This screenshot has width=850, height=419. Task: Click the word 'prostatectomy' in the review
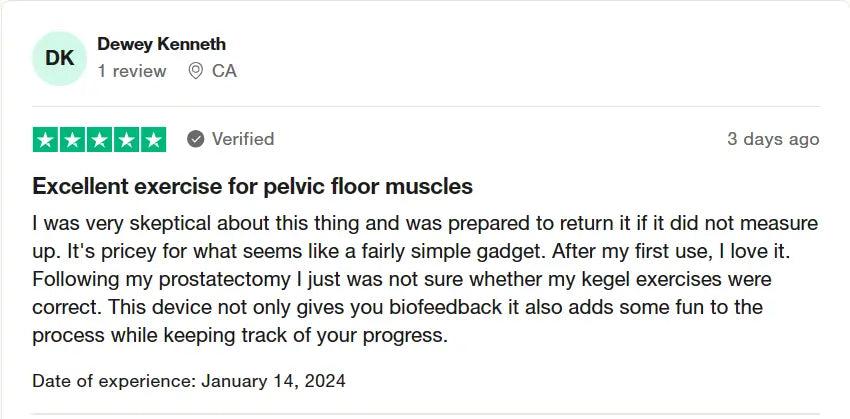click(x=224, y=280)
